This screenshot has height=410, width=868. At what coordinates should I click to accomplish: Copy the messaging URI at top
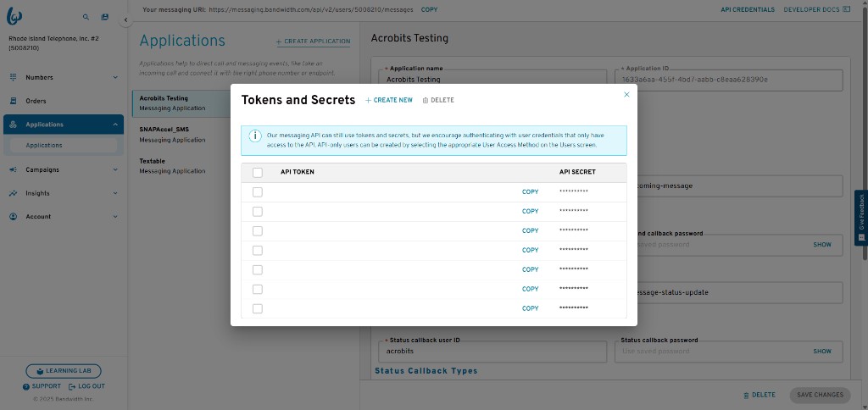429,10
